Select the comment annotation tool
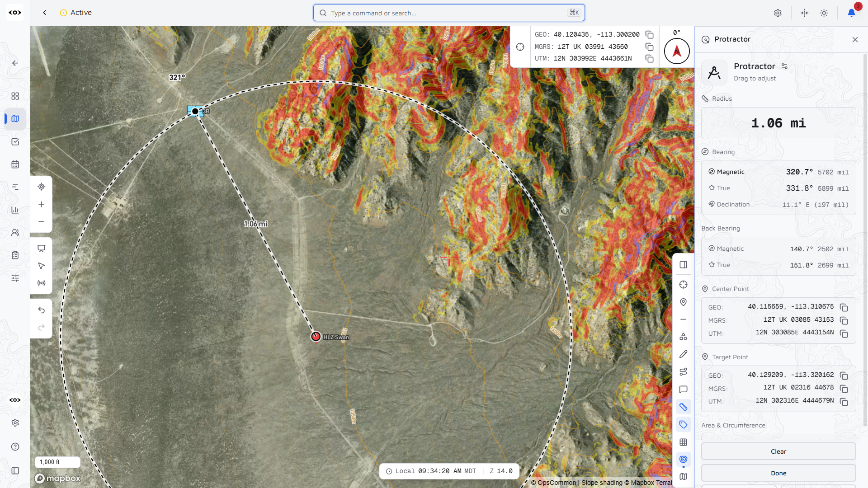 coord(683,389)
